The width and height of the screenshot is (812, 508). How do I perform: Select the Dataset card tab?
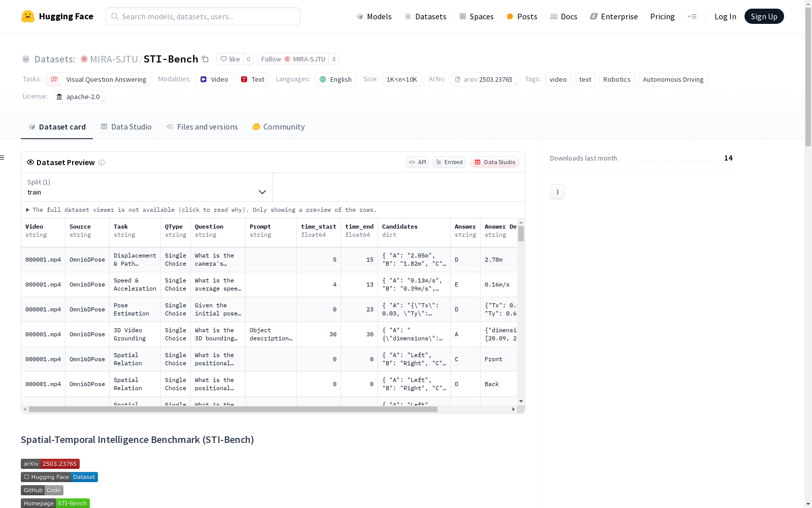[57, 127]
